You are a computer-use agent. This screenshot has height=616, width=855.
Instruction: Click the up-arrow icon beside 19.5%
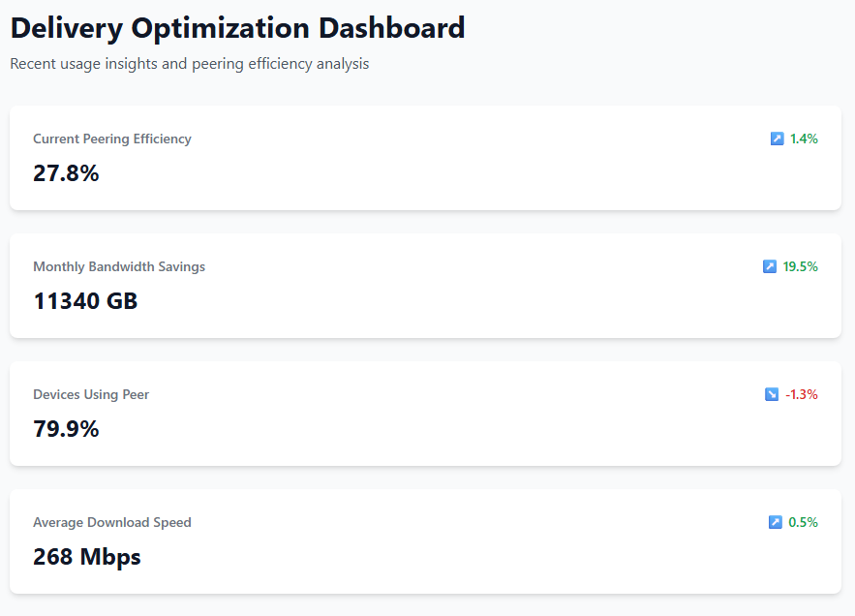pos(770,266)
